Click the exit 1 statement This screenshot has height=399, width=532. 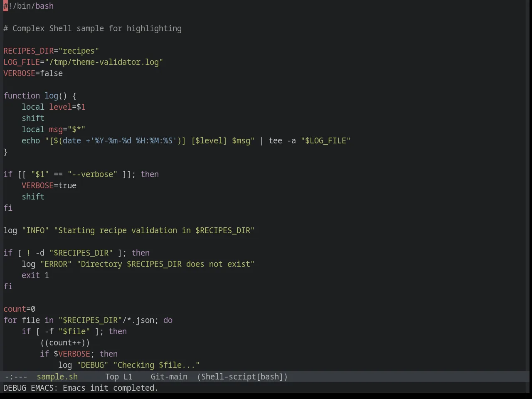pos(35,275)
